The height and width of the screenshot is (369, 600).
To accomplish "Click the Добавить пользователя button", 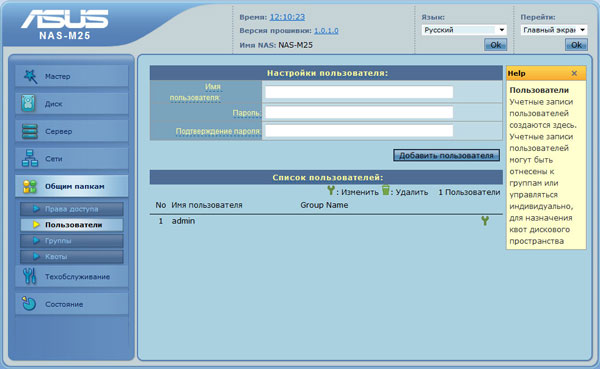I will coord(446,155).
